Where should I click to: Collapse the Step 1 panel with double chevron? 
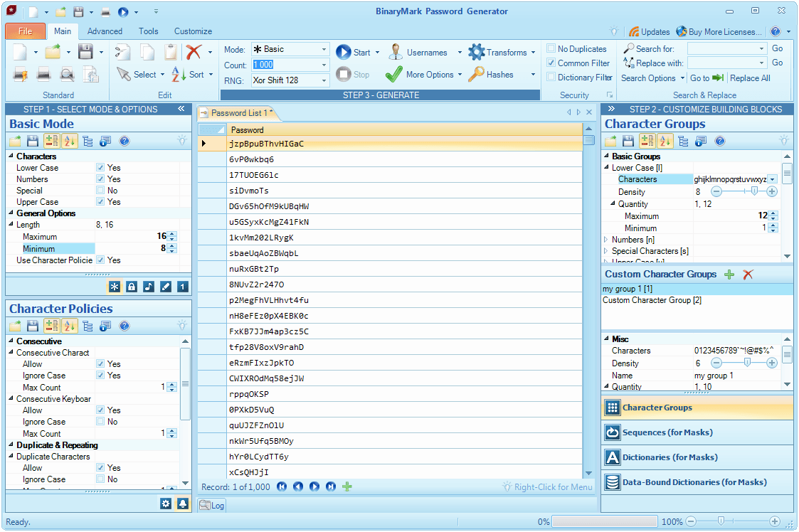181,109
